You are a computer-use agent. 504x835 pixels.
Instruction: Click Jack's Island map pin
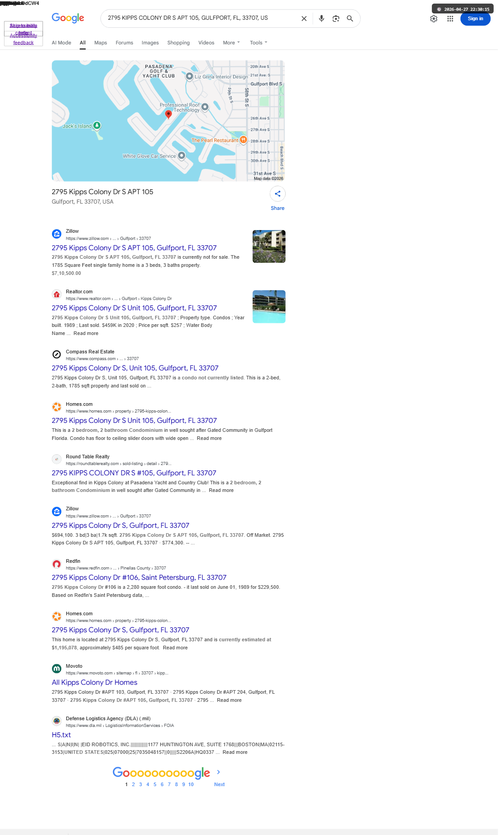[97, 126]
